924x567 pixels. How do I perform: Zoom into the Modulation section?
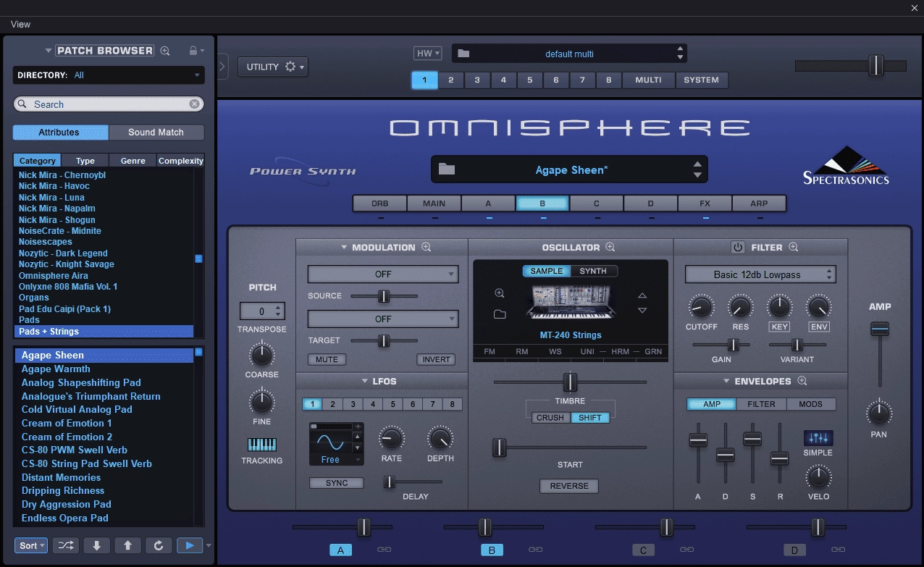coord(426,247)
